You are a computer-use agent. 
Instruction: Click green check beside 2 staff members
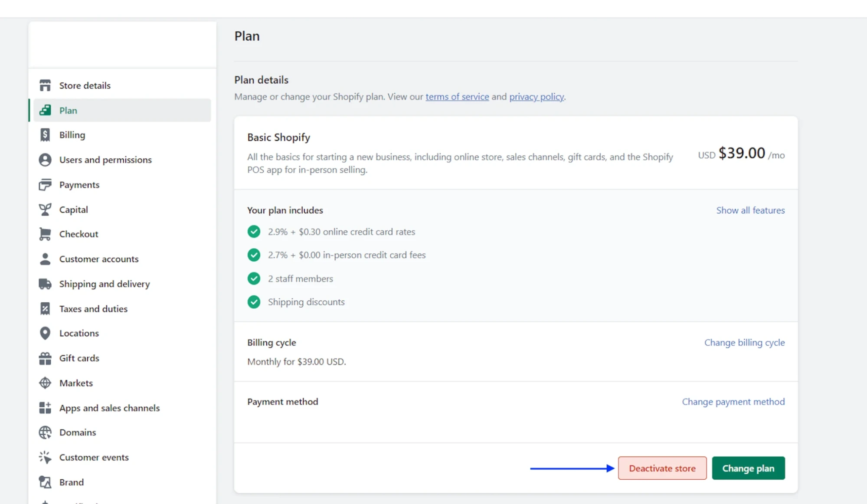pyautogui.click(x=254, y=278)
